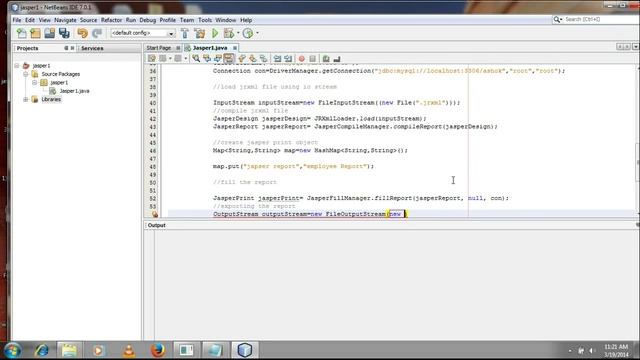
Task: Open Debug Project dropdown arrow
Action: (x=238, y=33)
